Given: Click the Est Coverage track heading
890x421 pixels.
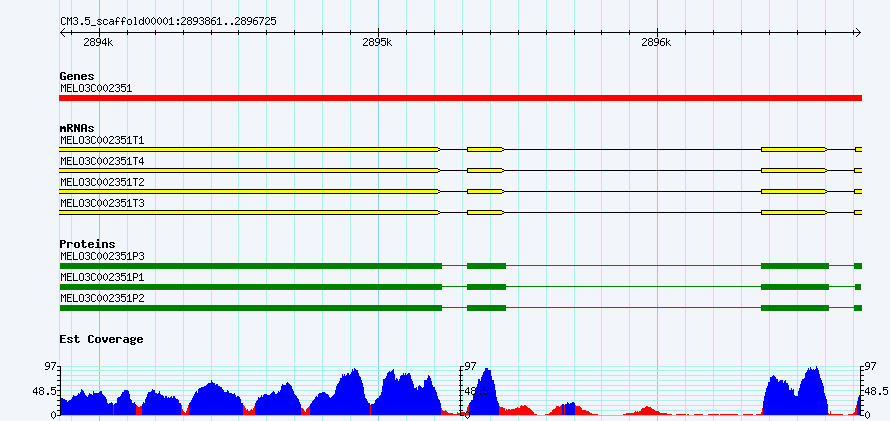Looking at the screenshot, I should click(101, 339).
